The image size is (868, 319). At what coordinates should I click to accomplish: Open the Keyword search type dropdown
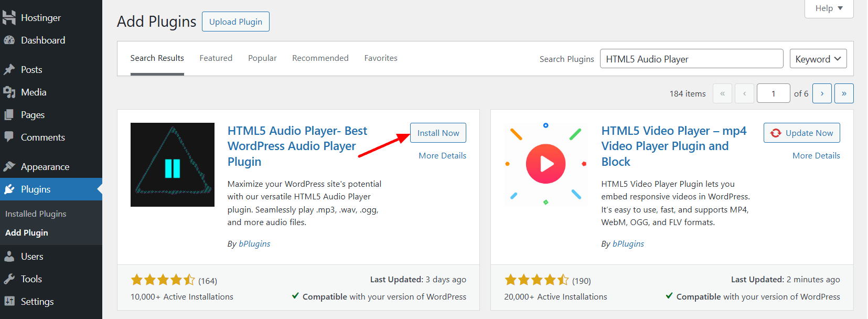pyautogui.click(x=818, y=59)
